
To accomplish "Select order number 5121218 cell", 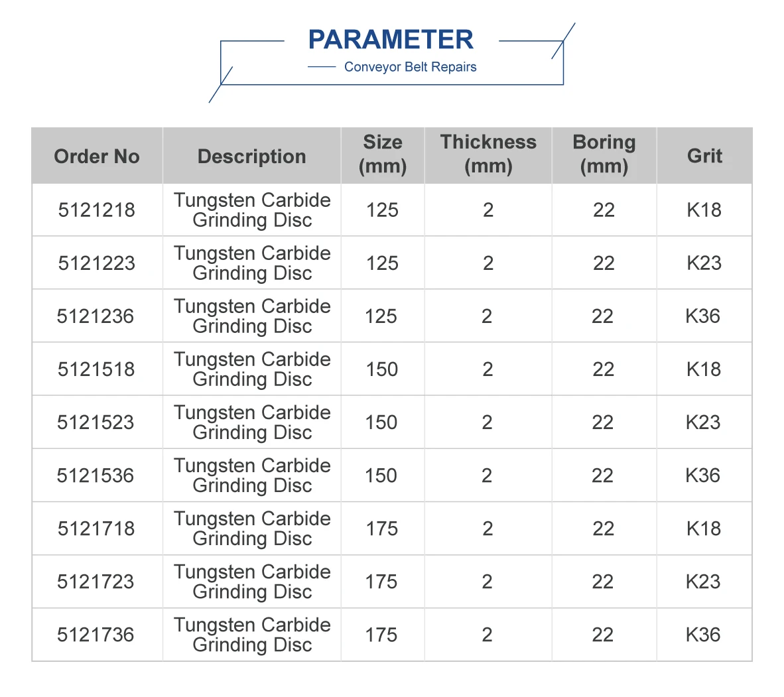I will (x=97, y=210).
